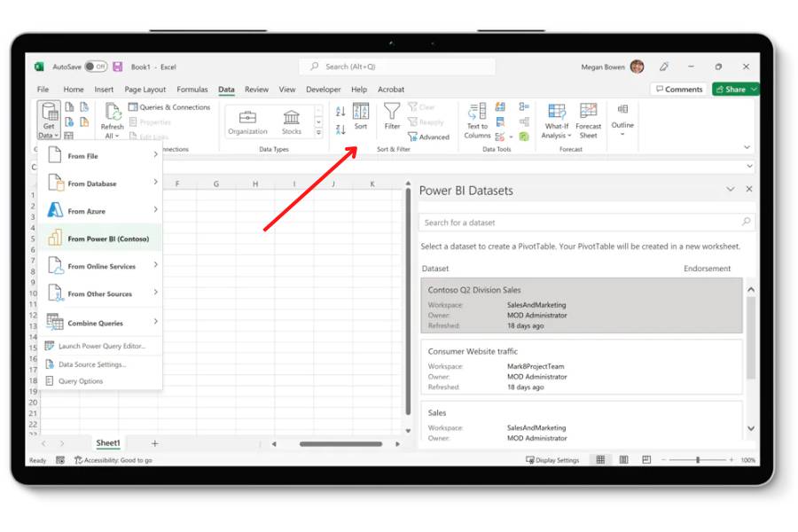The width and height of the screenshot is (798, 532).
Task: Switch to the Page Layout tab
Action: click(x=145, y=89)
